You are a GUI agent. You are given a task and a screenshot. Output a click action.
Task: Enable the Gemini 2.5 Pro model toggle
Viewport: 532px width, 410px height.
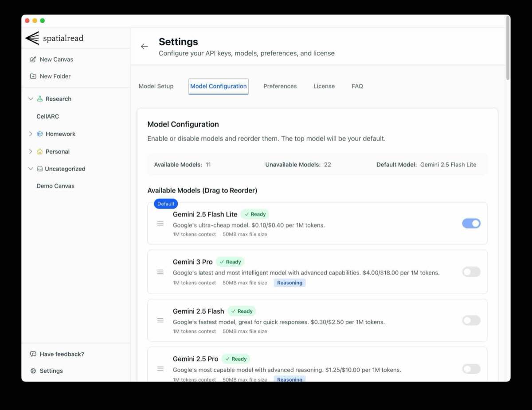(471, 369)
